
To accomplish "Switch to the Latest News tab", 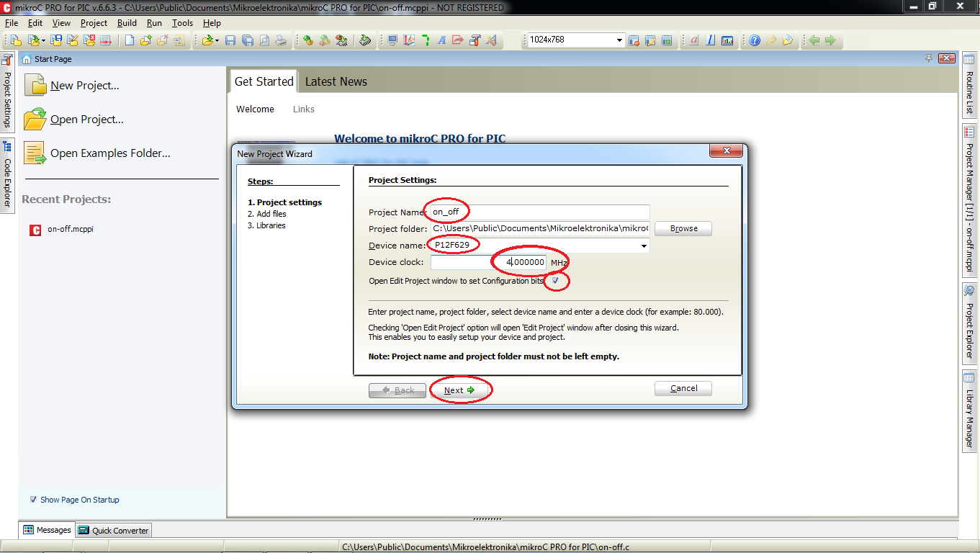I will pos(336,81).
